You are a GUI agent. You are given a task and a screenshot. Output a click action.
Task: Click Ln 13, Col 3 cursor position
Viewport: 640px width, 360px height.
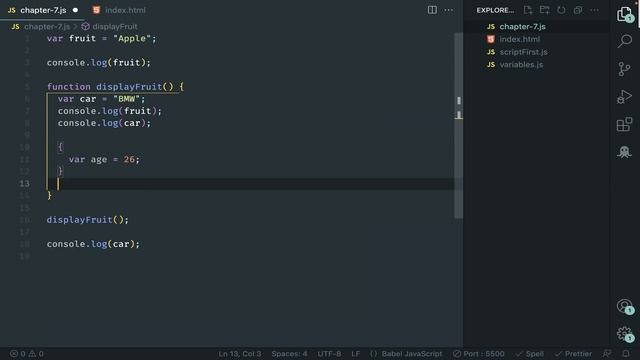pyautogui.click(x=240, y=353)
